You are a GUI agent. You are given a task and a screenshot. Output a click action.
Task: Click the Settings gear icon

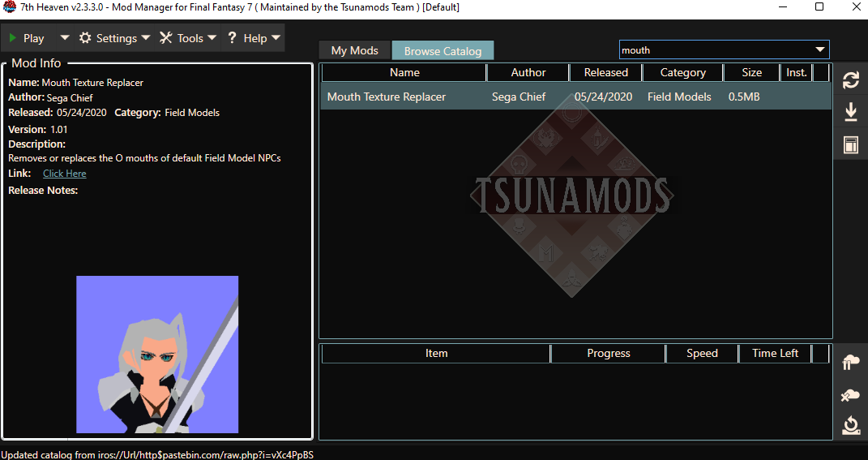pyautogui.click(x=85, y=37)
